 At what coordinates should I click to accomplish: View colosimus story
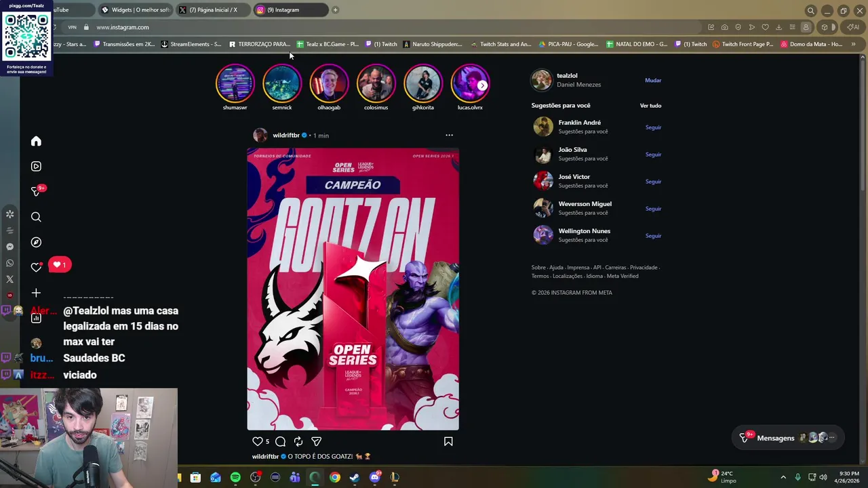pyautogui.click(x=376, y=87)
